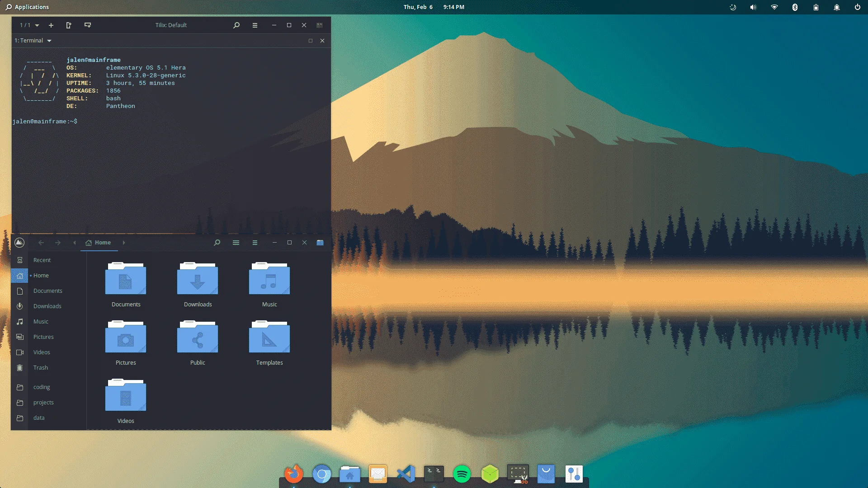
Task: Open the Applications menu
Action: pos(27,7)
